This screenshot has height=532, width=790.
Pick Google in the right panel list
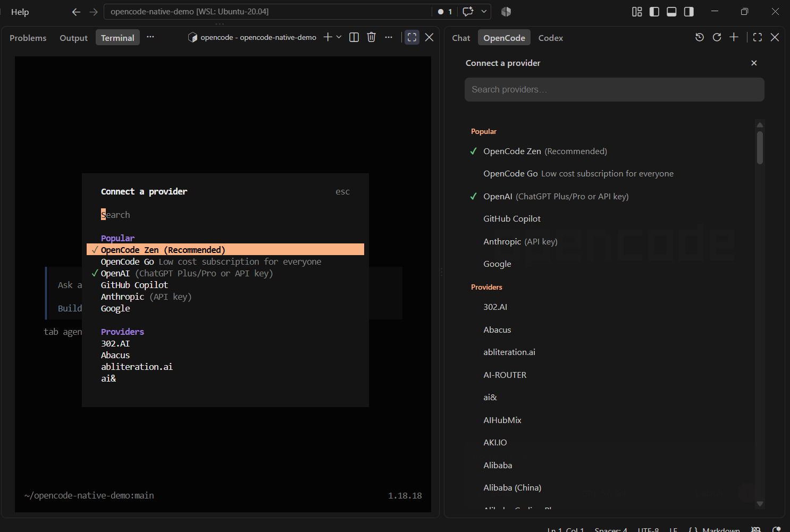610,264
